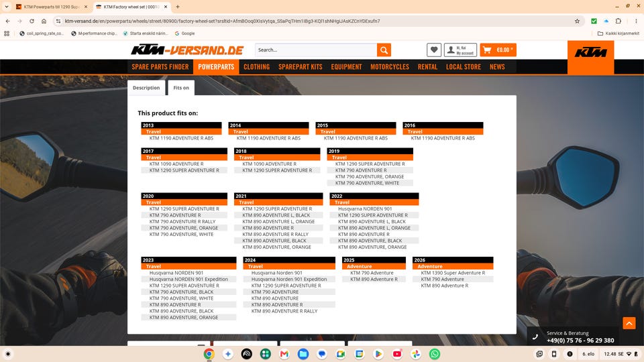Launch Chrome from the shelf
Screen dimensions: 644x362
tap(209, 354)
